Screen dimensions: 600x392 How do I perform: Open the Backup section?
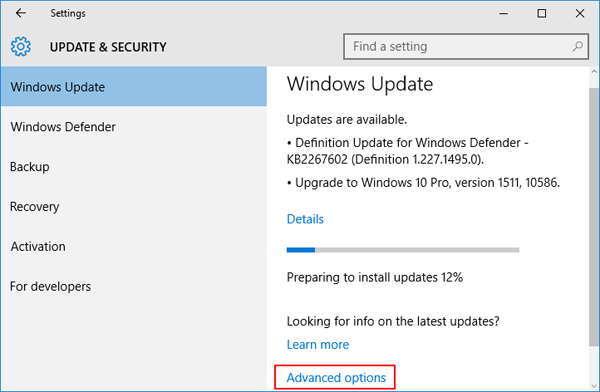[x=134, y=167]
